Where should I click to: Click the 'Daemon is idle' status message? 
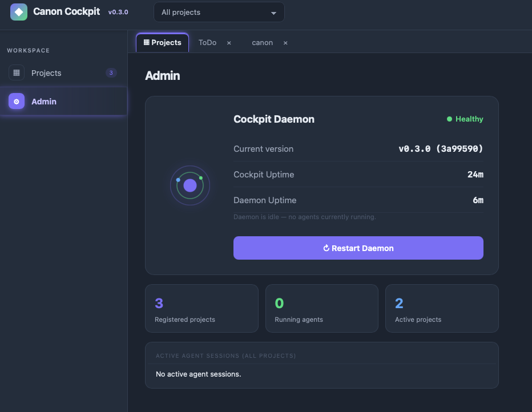point(305,217)
